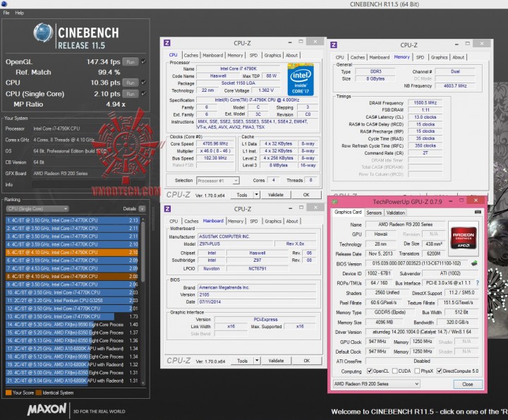The image size is (508, 420).
Task: Click CPU-Z icon in Mainboard window title
Action: tap(167, 209)
